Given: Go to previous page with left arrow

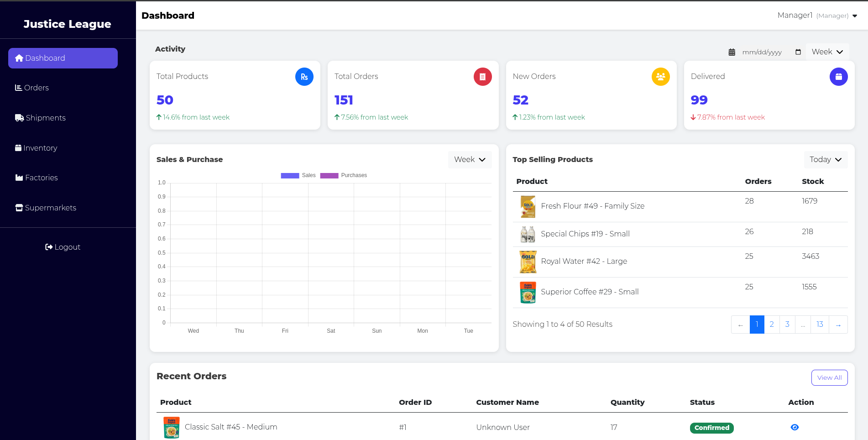Looking at the screenshot, I should click(740, 325).
